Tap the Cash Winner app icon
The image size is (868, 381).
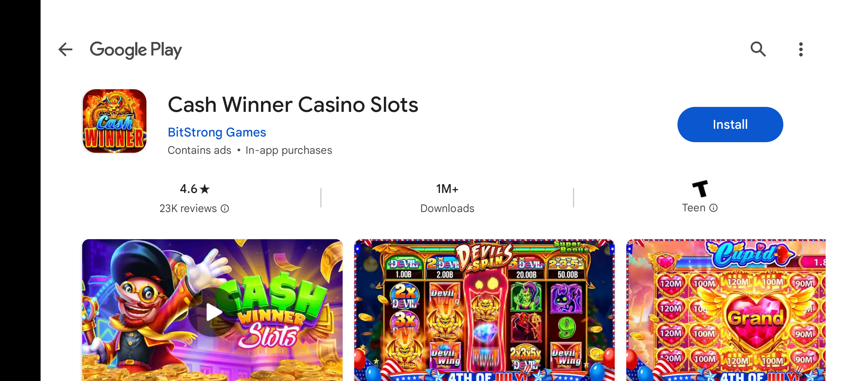tap(115, 121)
